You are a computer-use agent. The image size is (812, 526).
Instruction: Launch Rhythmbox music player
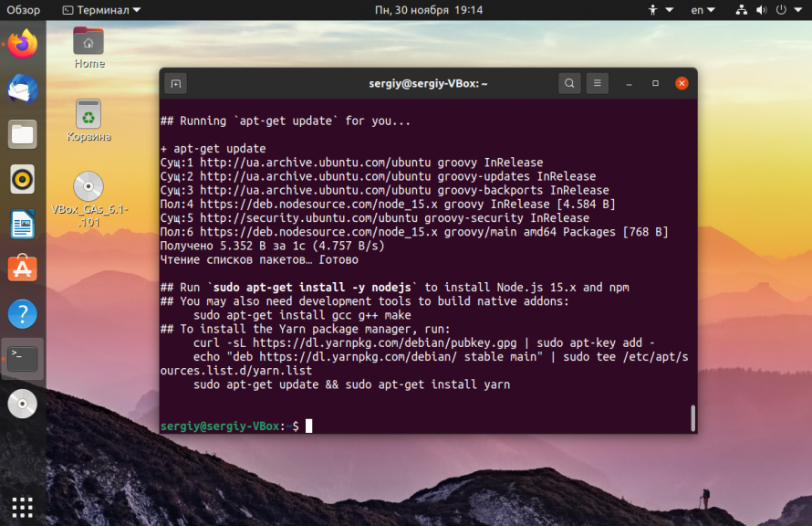click(x=22, y=179)
